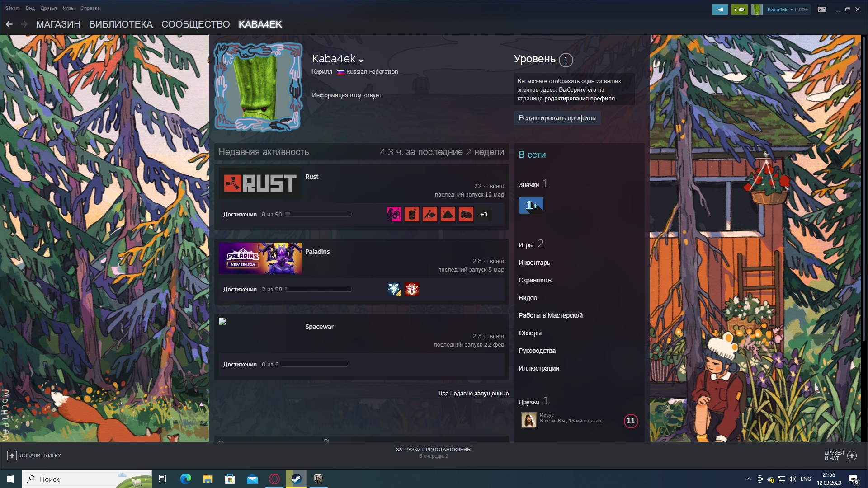Open the Справка menu
The height and width of the screenshot is (488, 868).
coord(90,8)
